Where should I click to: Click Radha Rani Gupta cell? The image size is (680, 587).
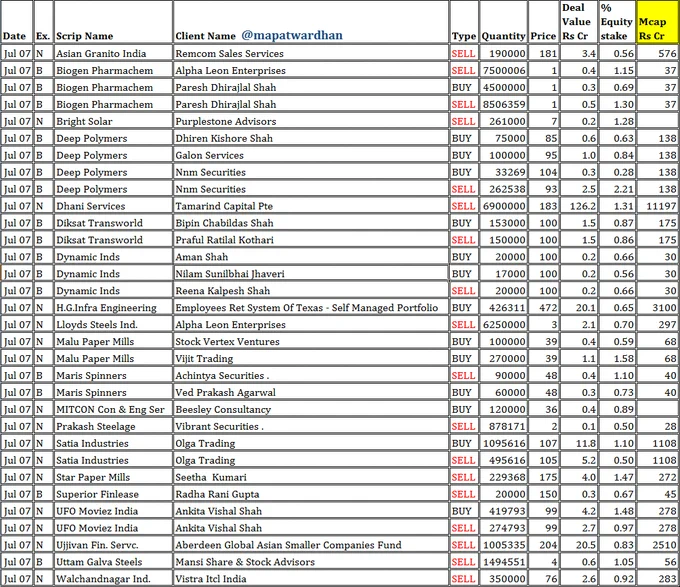click(311, 494)
